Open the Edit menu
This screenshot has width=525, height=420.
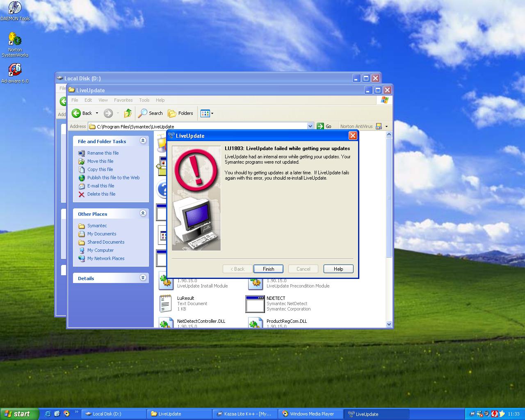click(88, 100)
